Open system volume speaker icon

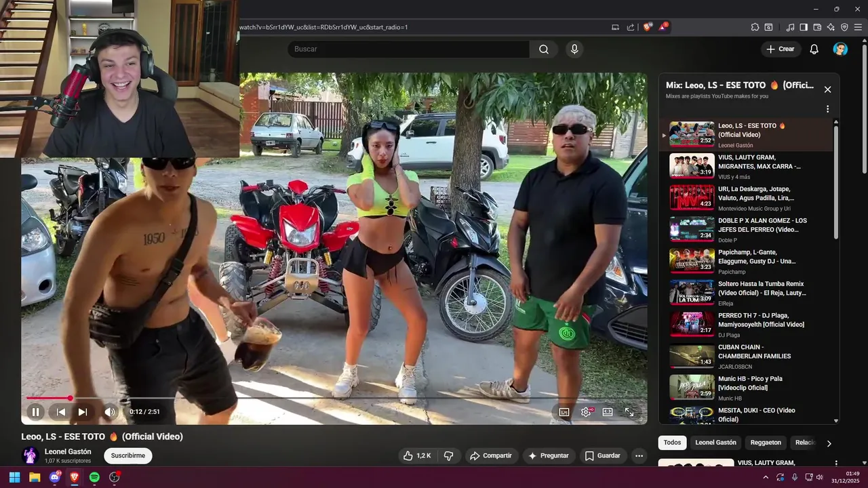(820, 477)
